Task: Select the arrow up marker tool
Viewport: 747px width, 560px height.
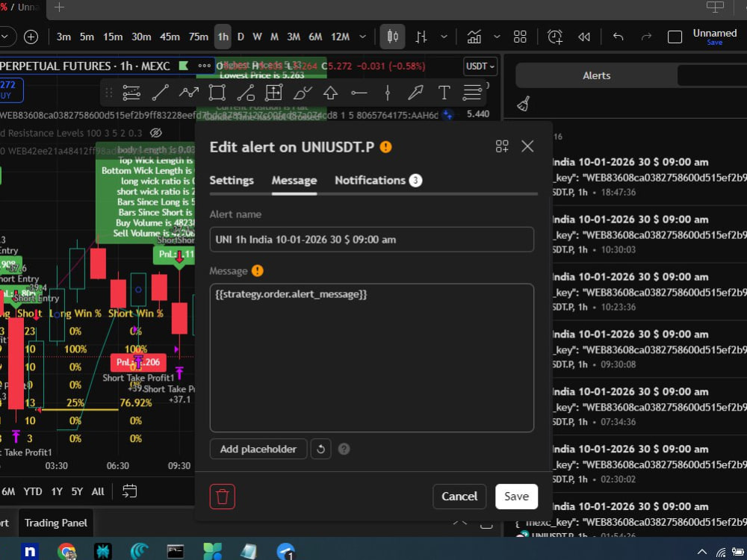Action: [x=331, y=93]
